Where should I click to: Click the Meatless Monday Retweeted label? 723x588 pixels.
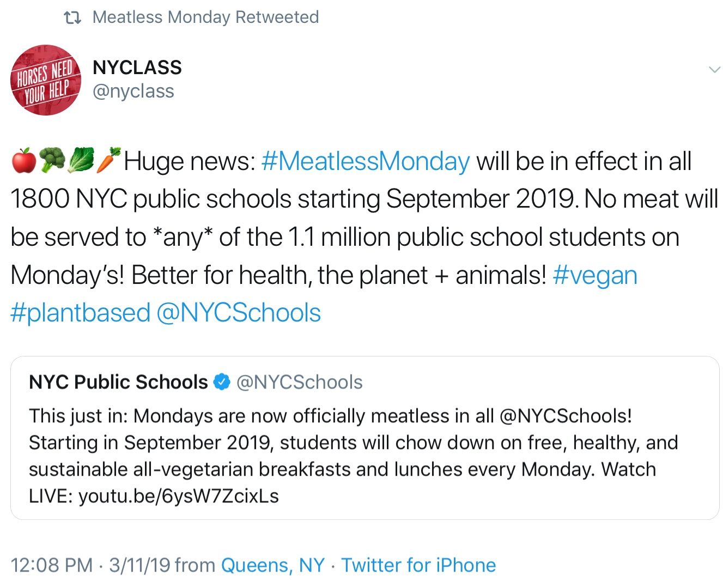[x=205, y=17]
